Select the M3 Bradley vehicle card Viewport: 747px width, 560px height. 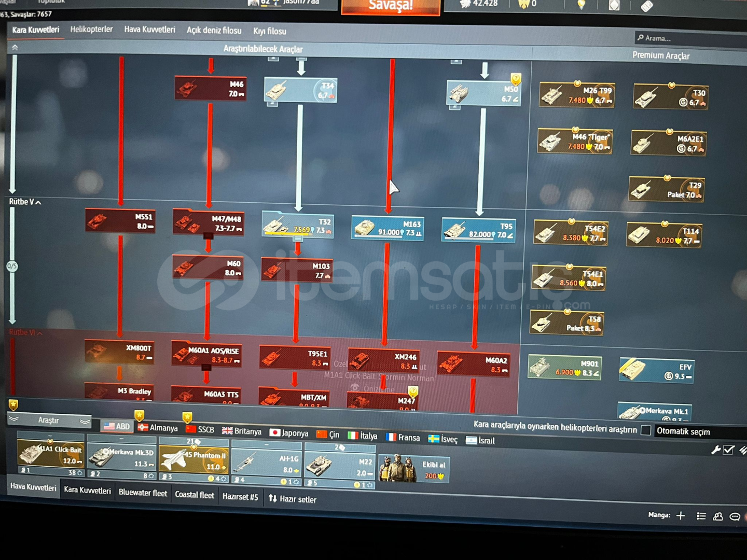pyautogui.click(x=119, y=391)
